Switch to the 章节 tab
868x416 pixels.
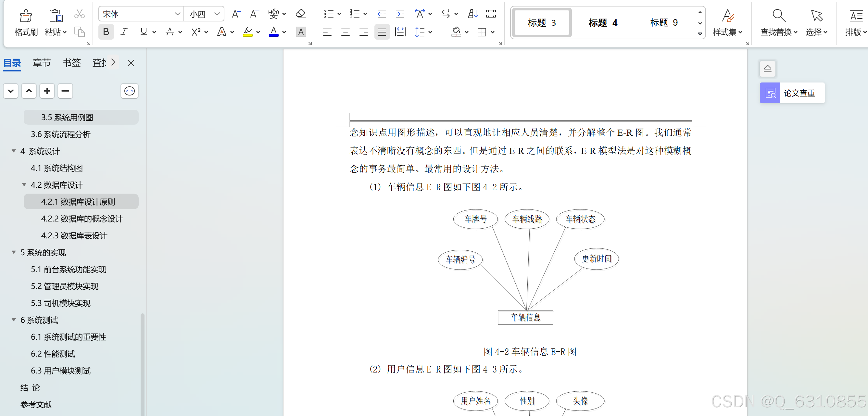click(42, 63)
